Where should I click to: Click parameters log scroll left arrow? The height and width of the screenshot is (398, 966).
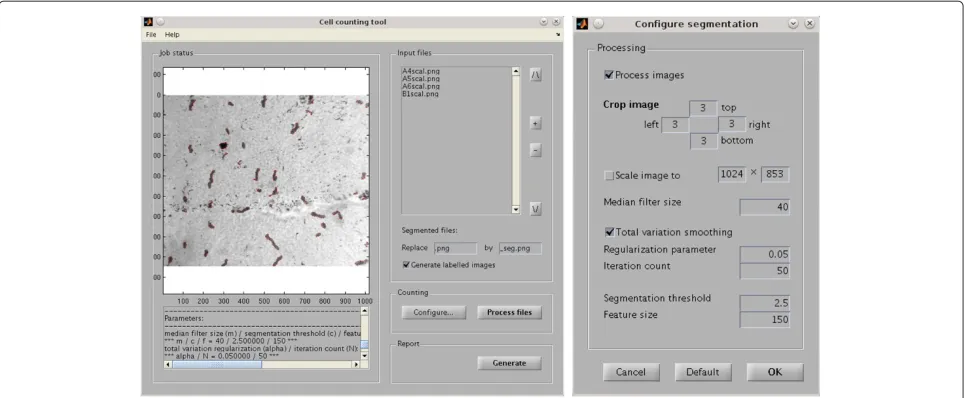(x=168, y=365)
